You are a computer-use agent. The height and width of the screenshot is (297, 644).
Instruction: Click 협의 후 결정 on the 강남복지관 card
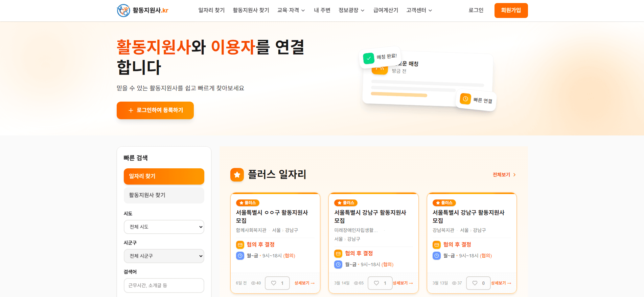457,245
